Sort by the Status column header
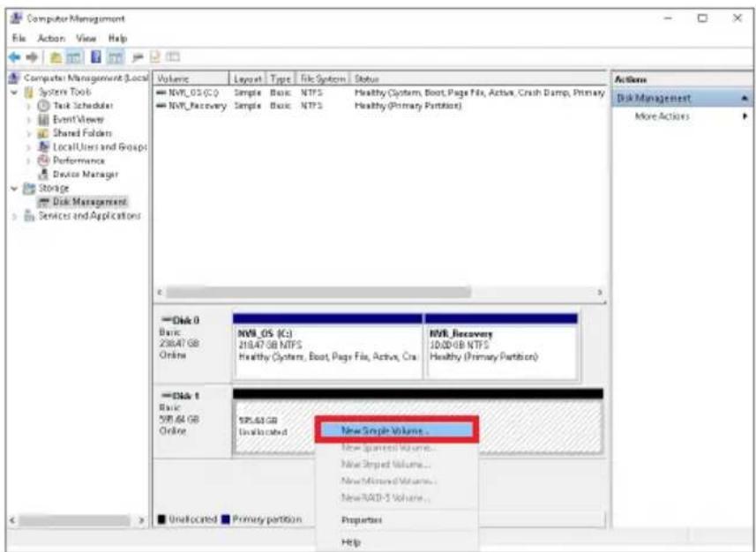Screen dimensions: 756x552 coord(479,78)
